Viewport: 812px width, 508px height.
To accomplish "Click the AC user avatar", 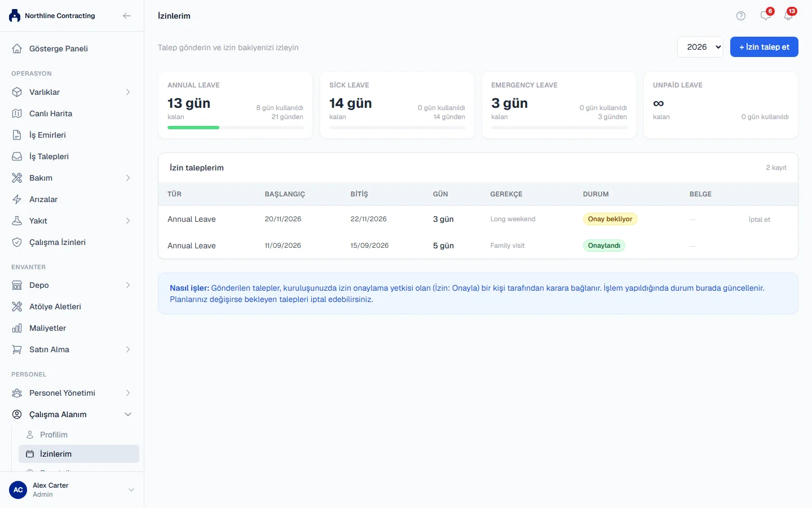I will (18, 490).
